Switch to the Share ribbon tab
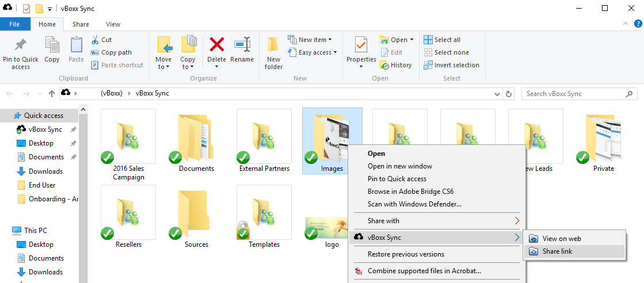 81,24
